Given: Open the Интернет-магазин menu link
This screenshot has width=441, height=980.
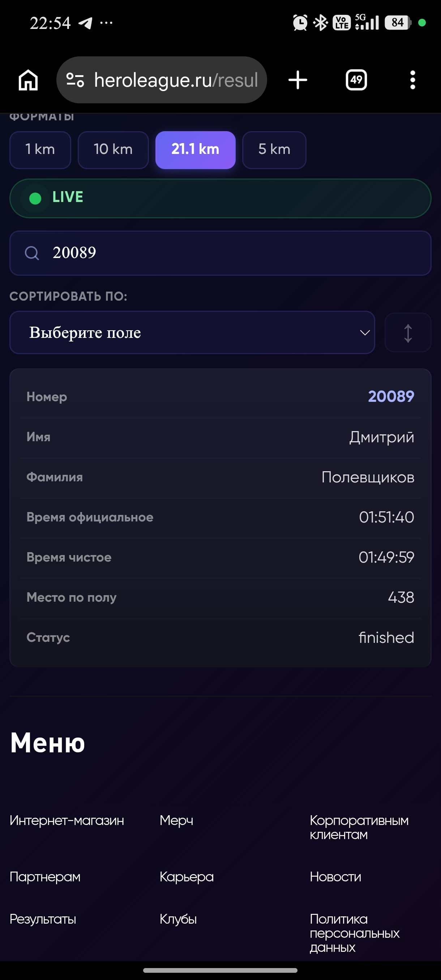Looking at the screenshot, I should 67,821.
